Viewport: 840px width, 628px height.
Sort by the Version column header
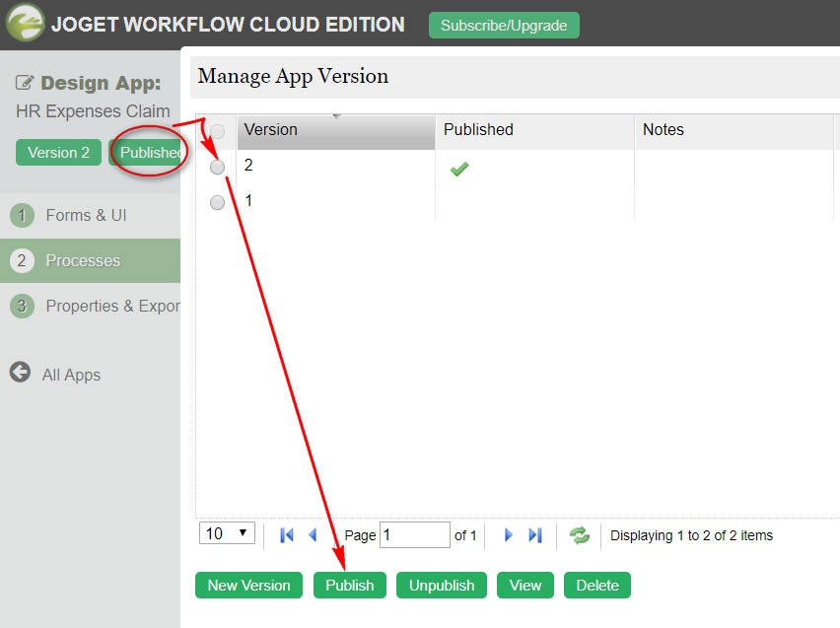click(x=336, y=130)
